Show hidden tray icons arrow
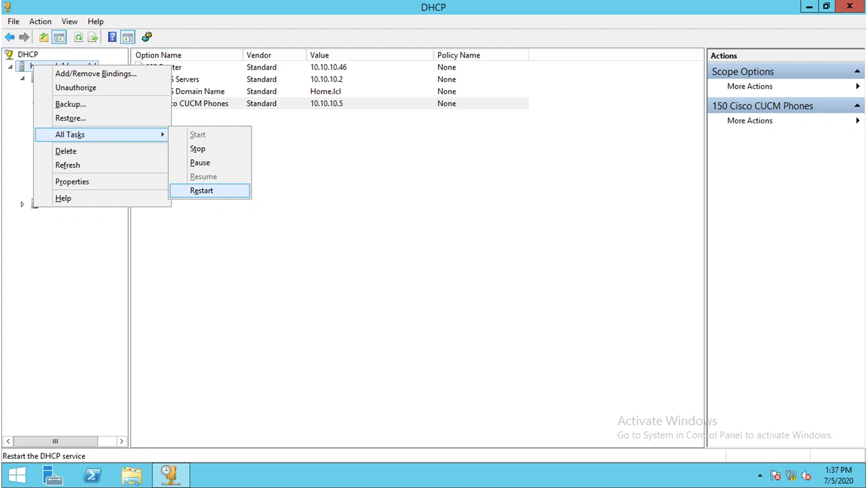 pyautogui.click(x=759, y=476)
